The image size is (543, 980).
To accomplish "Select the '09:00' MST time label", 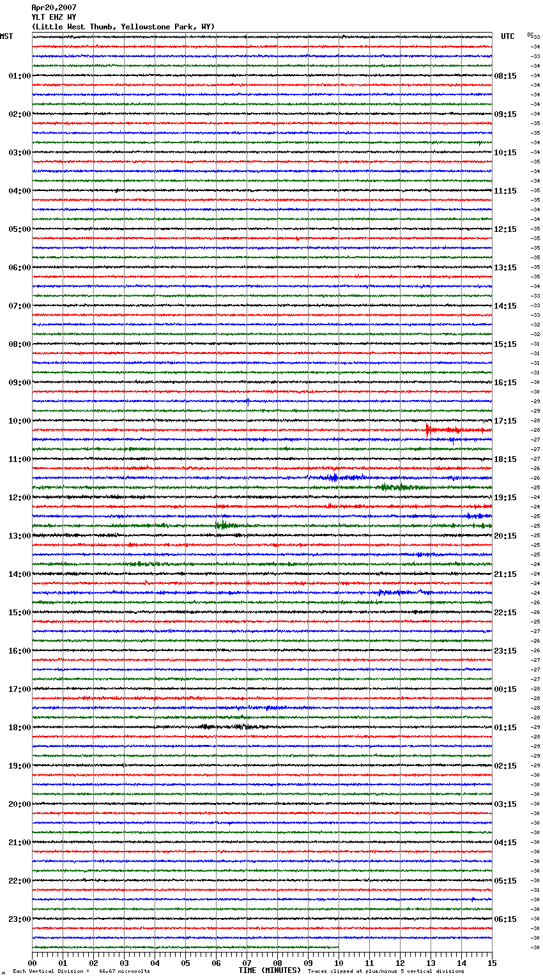I will pos(20,383).
